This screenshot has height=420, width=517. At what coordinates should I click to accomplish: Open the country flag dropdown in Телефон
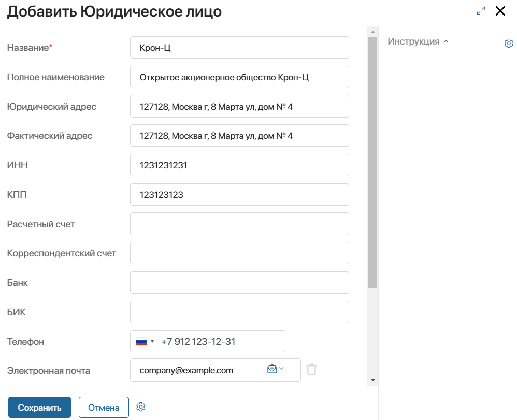tap(145, 341)
